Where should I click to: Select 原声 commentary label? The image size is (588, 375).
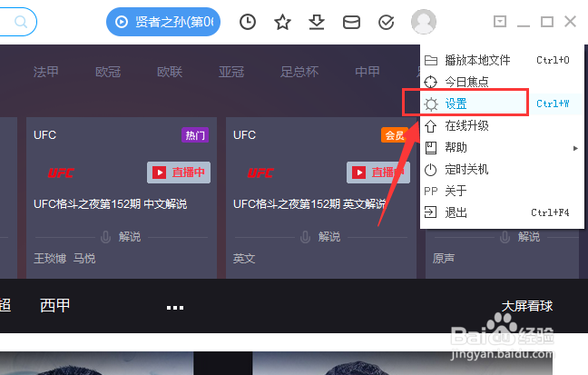click(444, 258)
